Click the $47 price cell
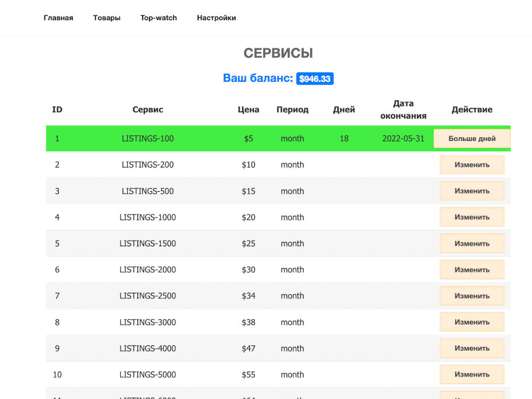Viewport: 532px width, 399px height. pos(248,348)
